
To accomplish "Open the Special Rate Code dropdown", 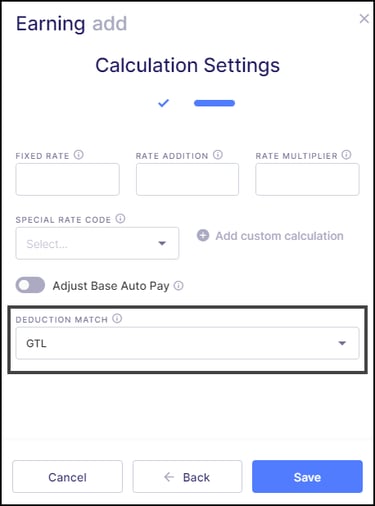I will tap(97, 243).
